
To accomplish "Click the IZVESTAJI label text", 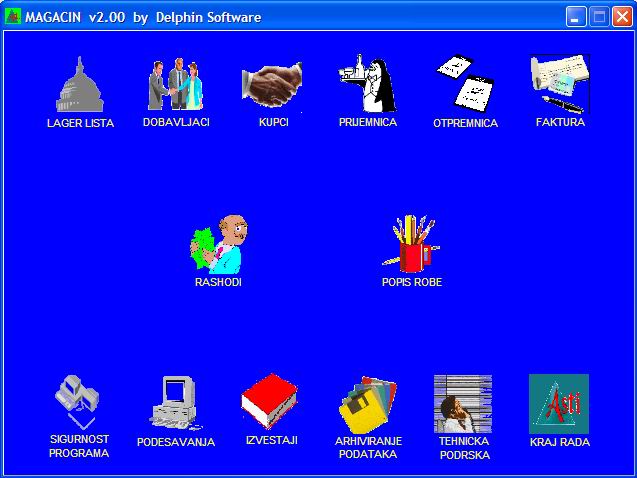I will [272, 440].
